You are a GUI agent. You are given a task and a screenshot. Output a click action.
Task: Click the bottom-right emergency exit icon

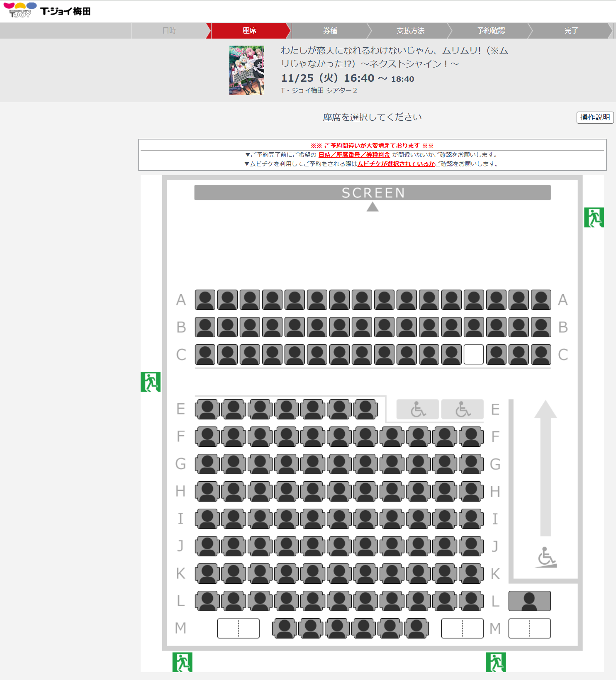pyautogui.click(x=496, y=662)
